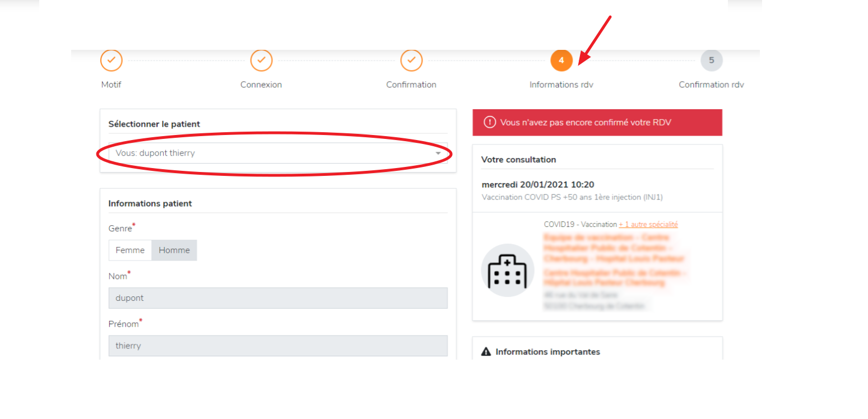Select Homme as gender

(174, 250)
